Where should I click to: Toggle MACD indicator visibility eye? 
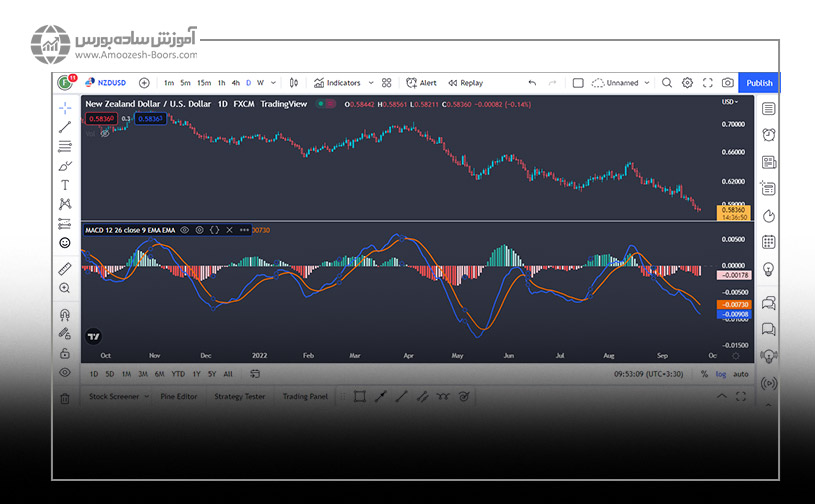184,230
